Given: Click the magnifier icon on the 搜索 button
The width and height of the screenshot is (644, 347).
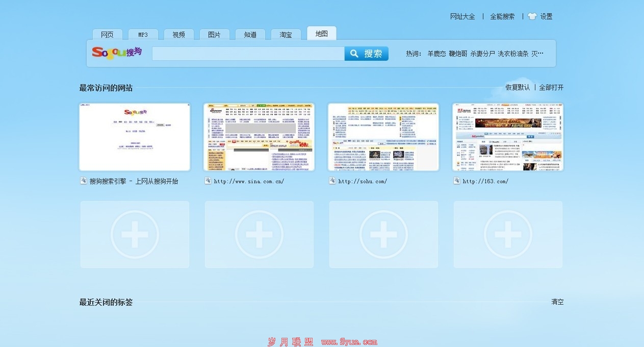Looking at the screenshot, I should click(x=354, y=53).
